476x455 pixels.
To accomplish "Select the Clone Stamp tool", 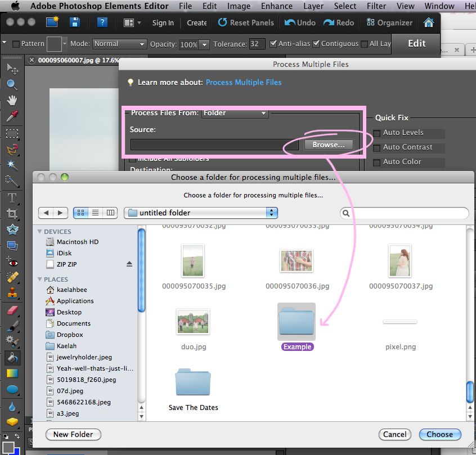I will pos(12,293).
